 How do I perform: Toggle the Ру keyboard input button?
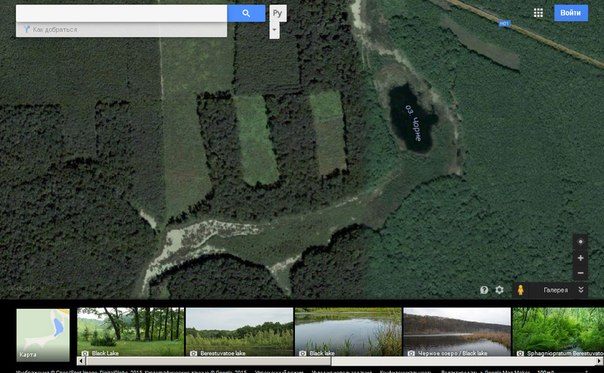[278, 13]
